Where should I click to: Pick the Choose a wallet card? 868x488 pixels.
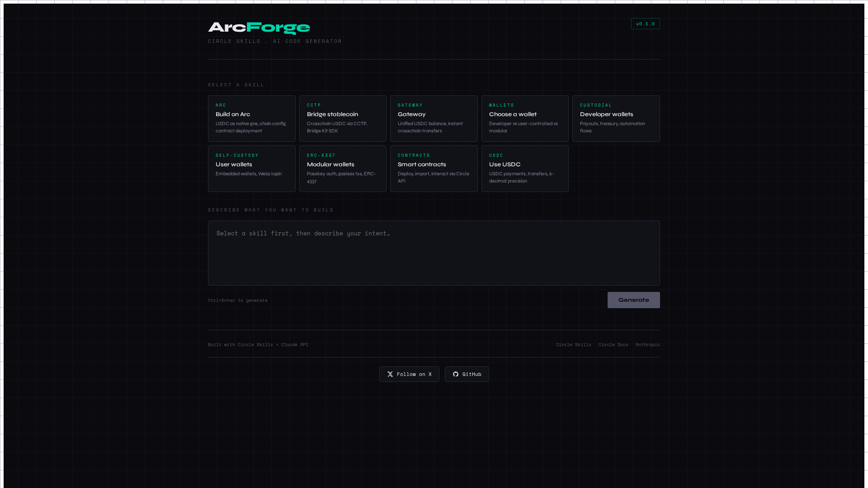525,118
